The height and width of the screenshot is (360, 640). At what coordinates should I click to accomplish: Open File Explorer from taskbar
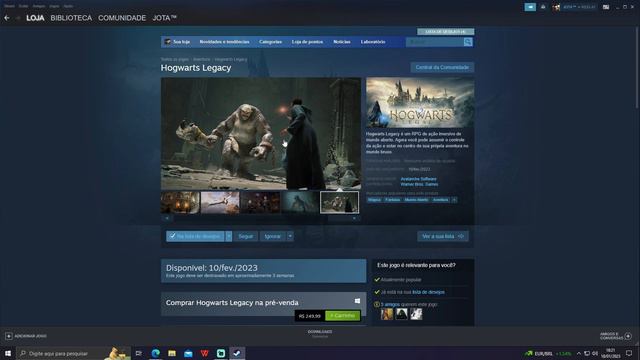pos(172,353)
